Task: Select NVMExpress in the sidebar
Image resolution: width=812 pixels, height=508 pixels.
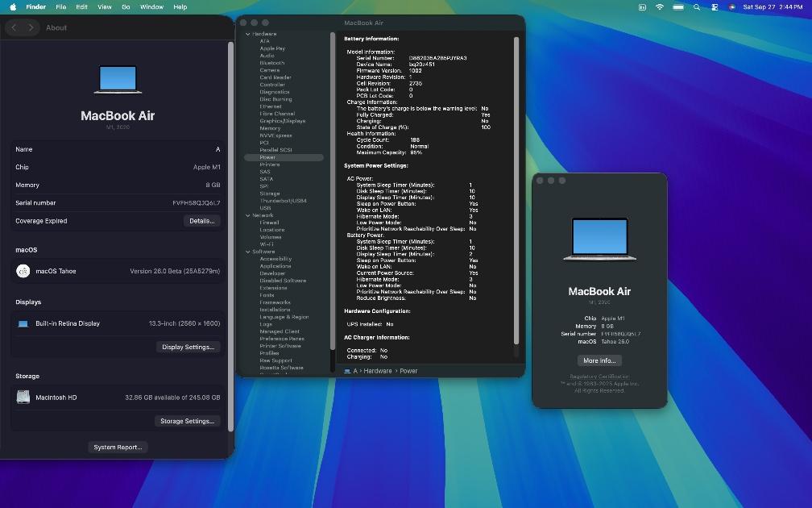Action: [275, 135]
